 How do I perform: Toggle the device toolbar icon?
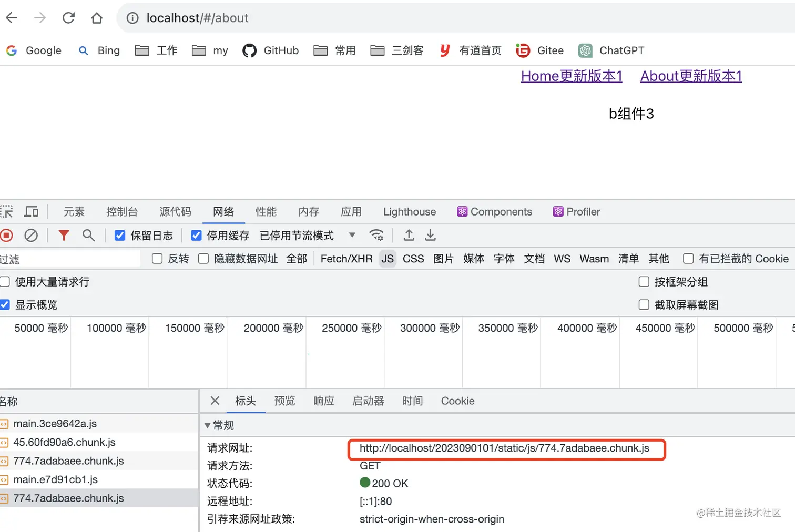[x=32, y=211]
